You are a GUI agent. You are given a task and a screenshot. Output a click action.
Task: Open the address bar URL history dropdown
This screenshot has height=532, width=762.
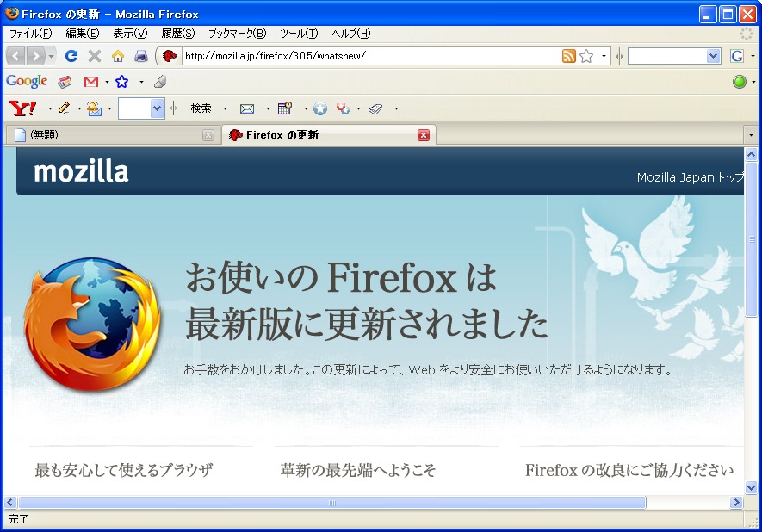pyautogui.click(x=604, y=56)
